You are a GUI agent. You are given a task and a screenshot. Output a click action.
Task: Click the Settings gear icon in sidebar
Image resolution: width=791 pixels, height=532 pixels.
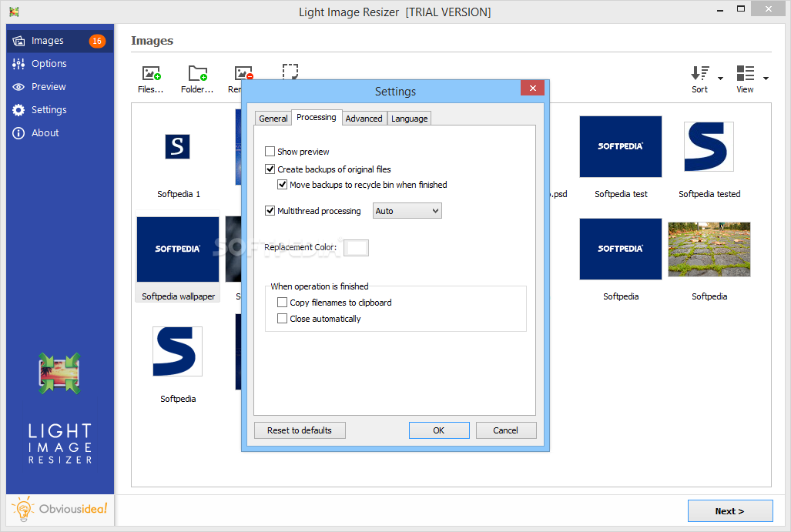point(18,110)
